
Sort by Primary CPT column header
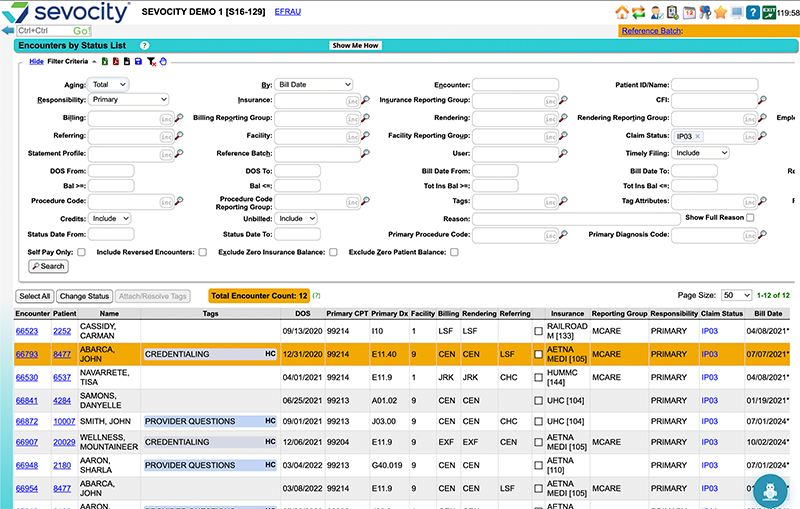pos(347,314)
